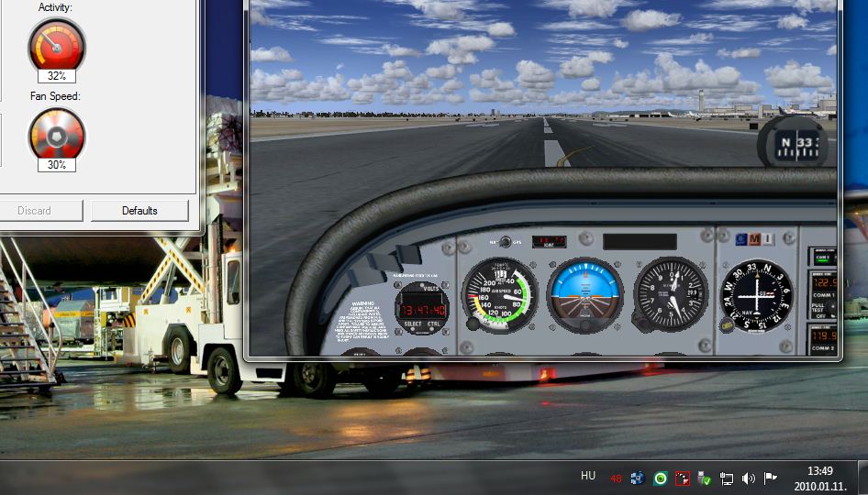868x495 pixels.
Task: Click the OBS knob on VOR gauge
Action: coord(727,326)
